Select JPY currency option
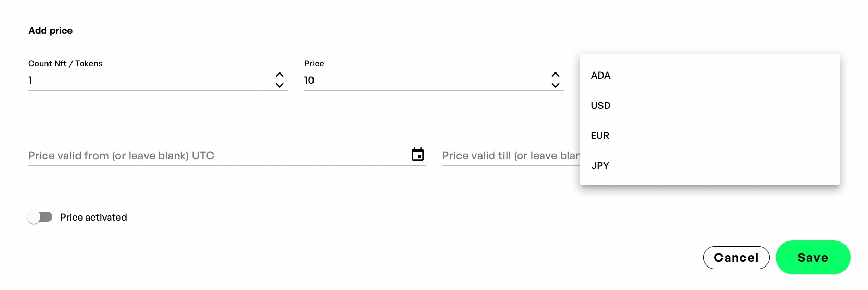The width and height of the screenshot is (868, 290). tap(600, 166)
